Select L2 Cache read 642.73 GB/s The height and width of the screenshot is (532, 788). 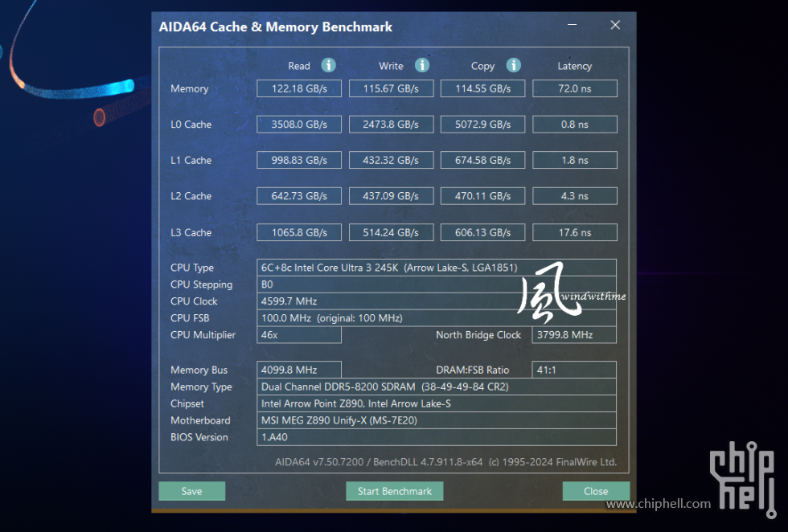(299, 196)
